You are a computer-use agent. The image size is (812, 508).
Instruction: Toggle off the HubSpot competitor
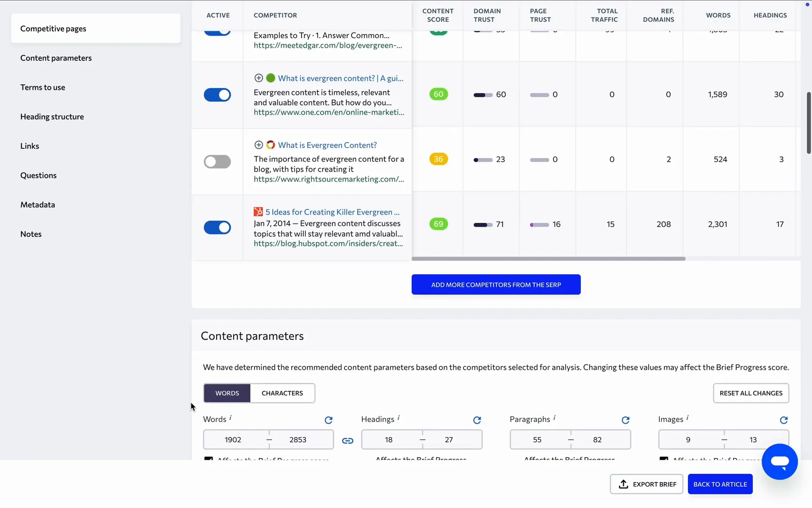(217, 227)
